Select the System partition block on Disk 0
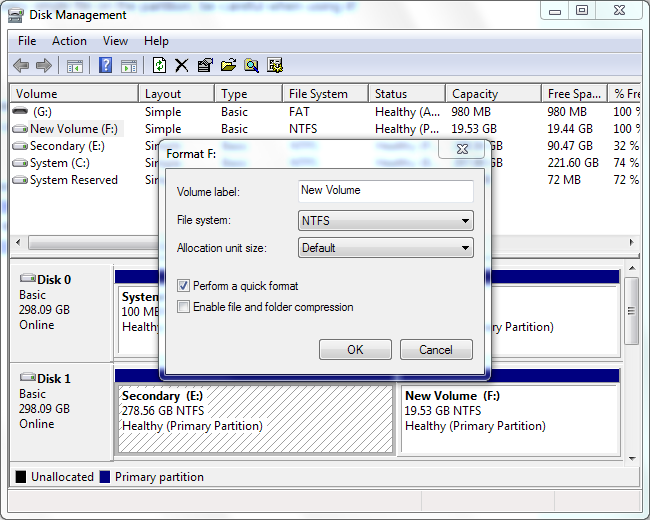This screenshot has height=520, width=650. pos(139,319)
